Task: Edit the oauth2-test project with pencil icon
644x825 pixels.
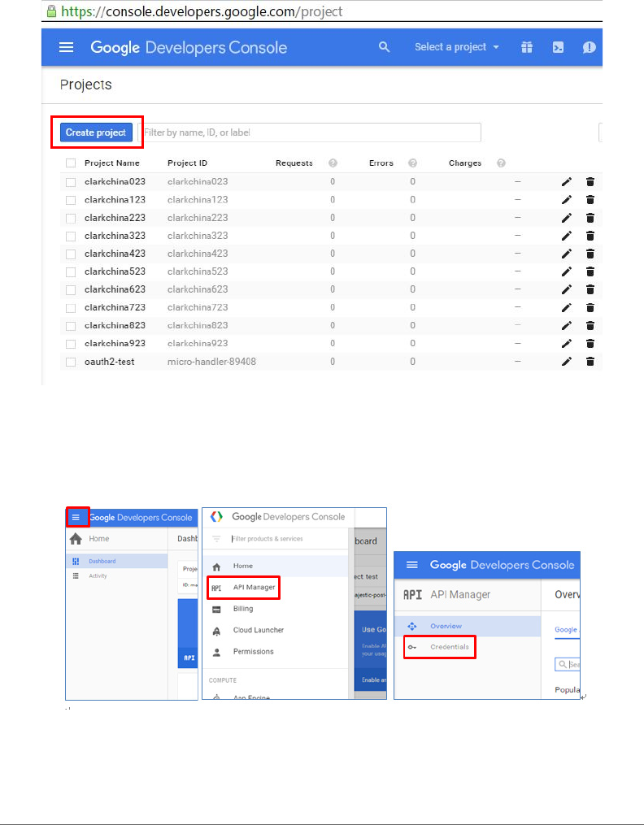Action: pyautogui.click(x=567, y=362)
